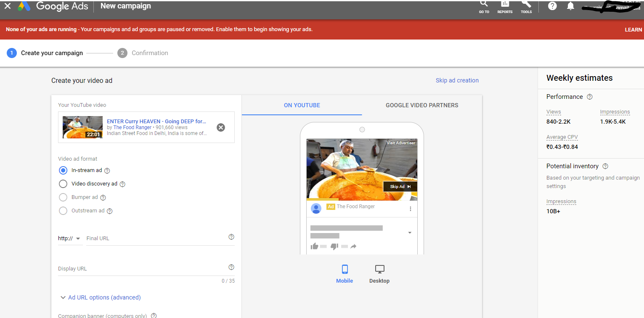Show help for Outstream ad
The height and width of the screenshot is (318, 644).
(110, 211)
